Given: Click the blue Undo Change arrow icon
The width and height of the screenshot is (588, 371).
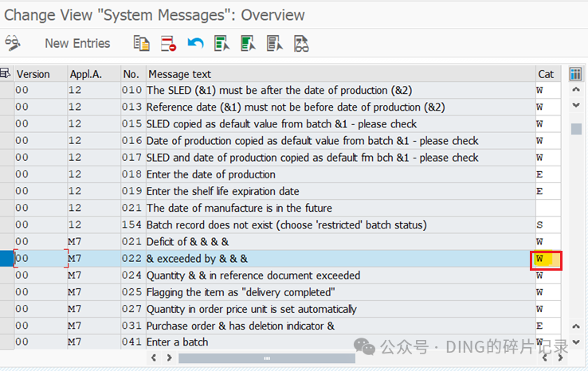Looking at the screenshot, I should pyautogui.click(x=195, y=44).
